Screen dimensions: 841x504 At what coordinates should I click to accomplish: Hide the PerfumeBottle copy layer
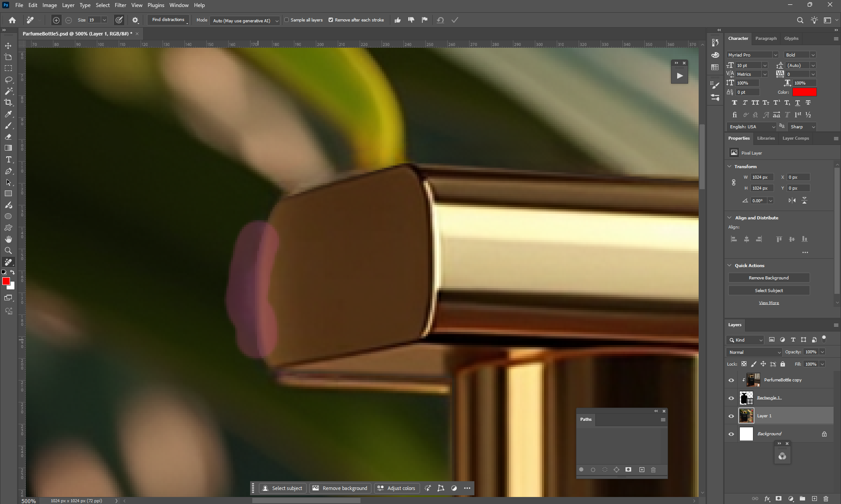[731, 380]
